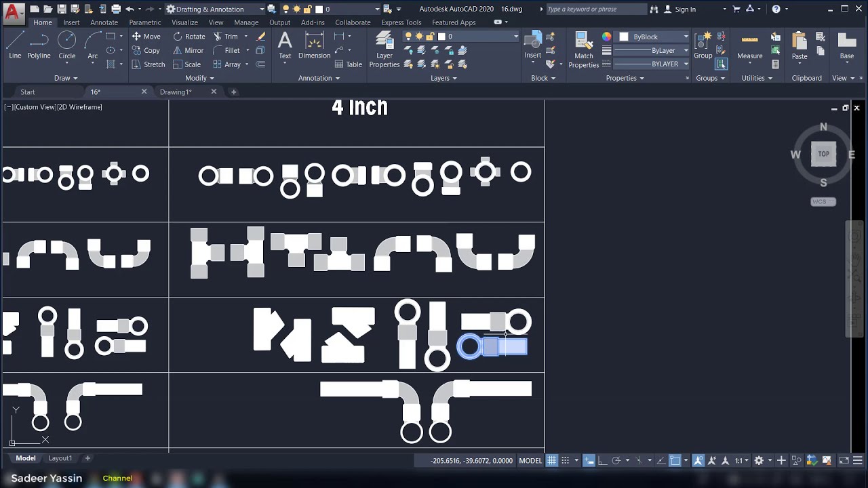Activate the Mirror command
The width and height of the screenshot is (868, 488).
(x=188, y=51)
